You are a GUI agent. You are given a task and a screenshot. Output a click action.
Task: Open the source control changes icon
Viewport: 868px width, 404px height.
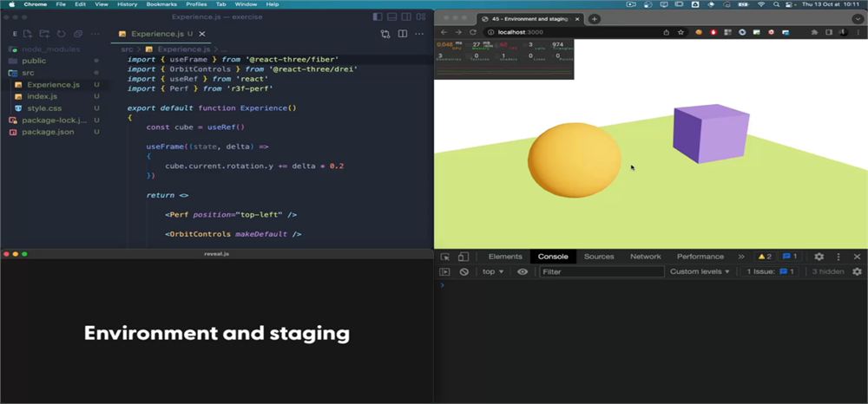[385, 35]
